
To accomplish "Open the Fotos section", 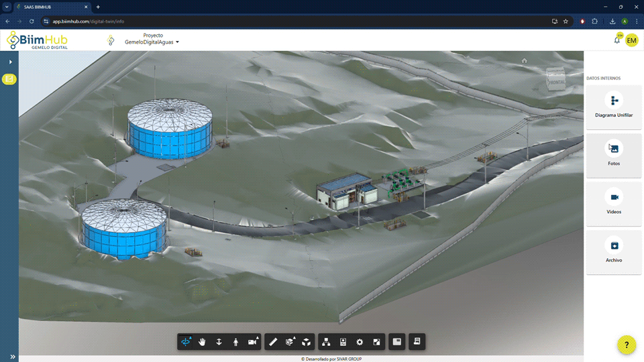I will (614, 156).
